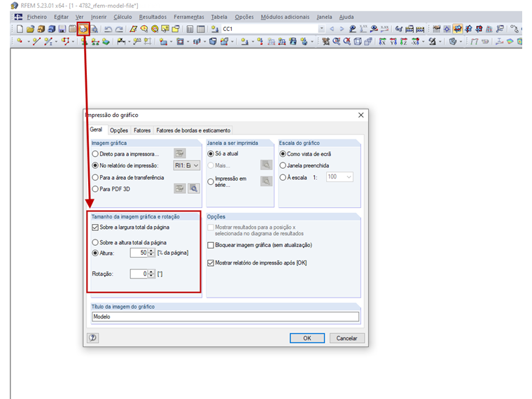
Task: Open the Ficheiro menu
Action: click(x=36, y=17)
